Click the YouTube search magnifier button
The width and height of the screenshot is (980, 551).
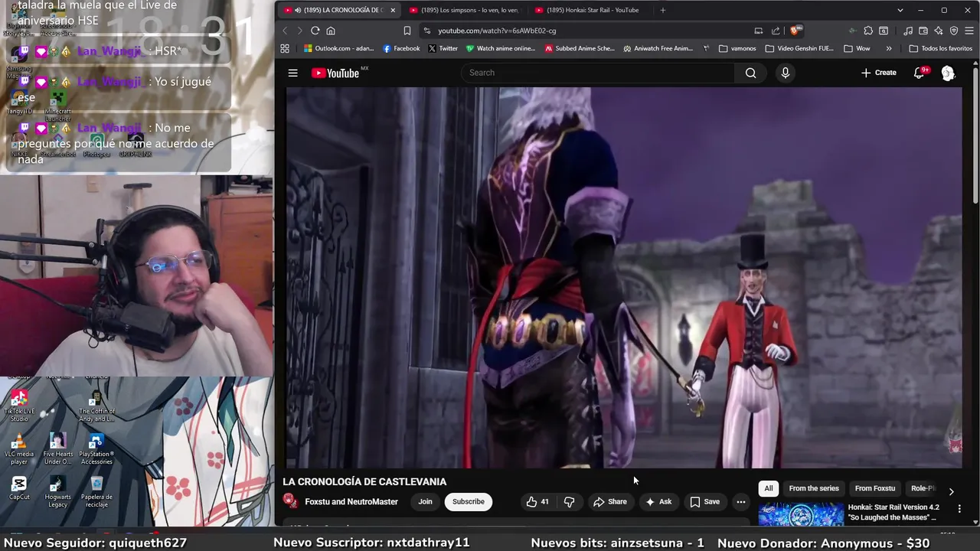(750, 73)
